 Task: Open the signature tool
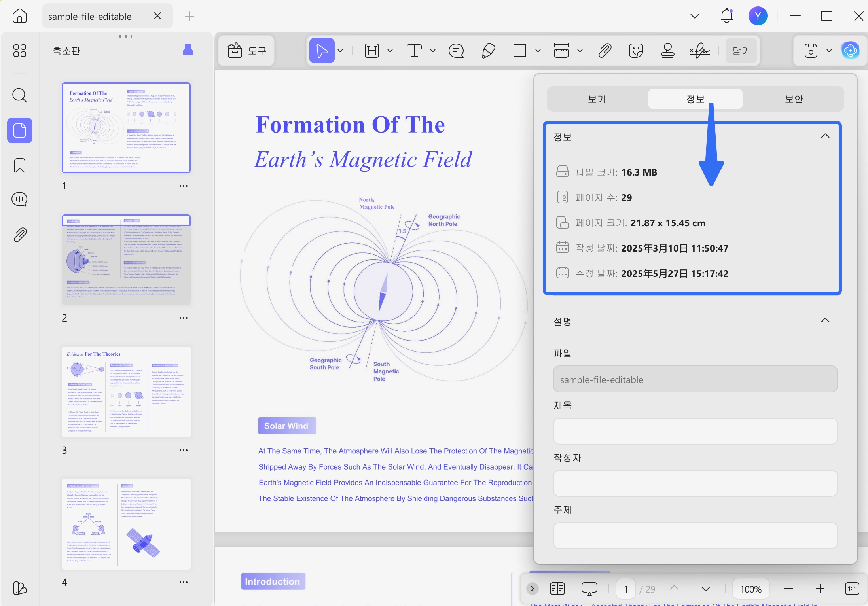pos(699,51)
